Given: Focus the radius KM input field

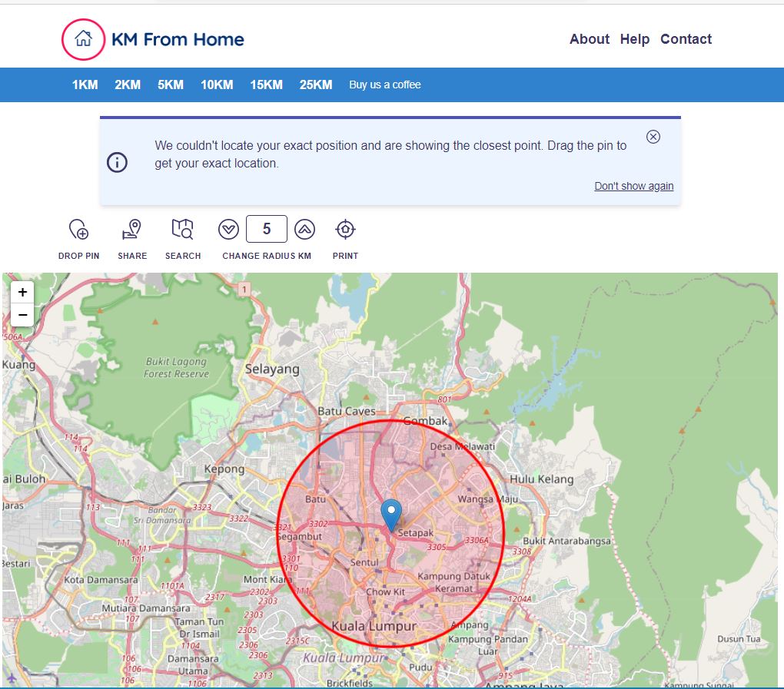Looking at the screenshot, I should (267, 229).
